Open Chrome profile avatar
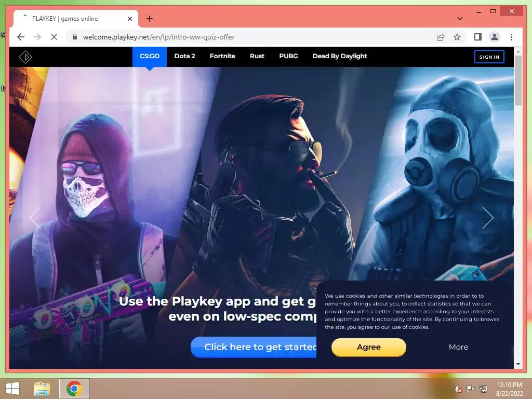Viewport: 532px width, 399px height. click(x=495, y=37)
